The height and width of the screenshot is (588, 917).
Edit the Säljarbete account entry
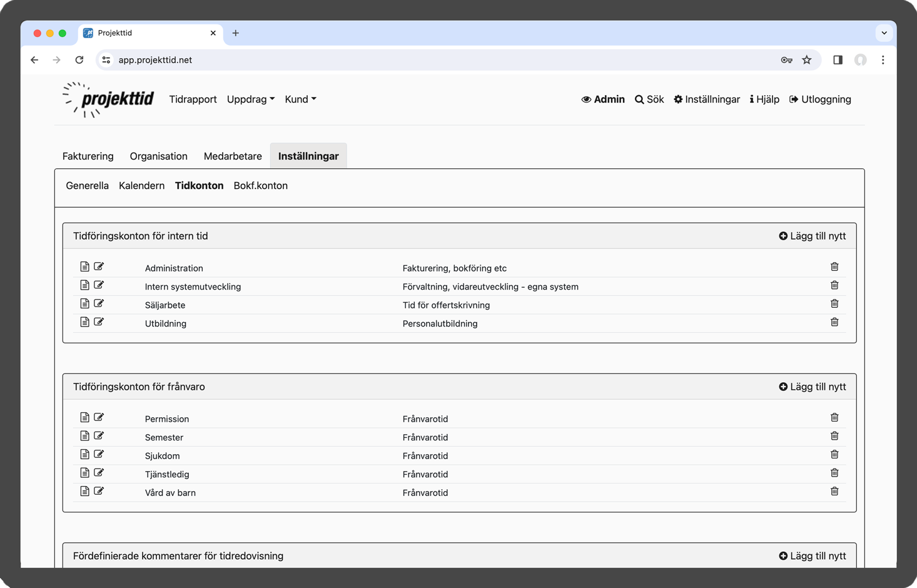coord(99,304)
